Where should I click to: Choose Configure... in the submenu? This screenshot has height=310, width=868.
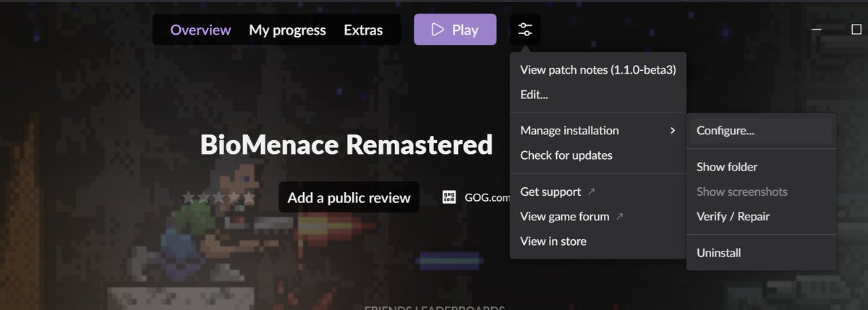pos(761,131)
